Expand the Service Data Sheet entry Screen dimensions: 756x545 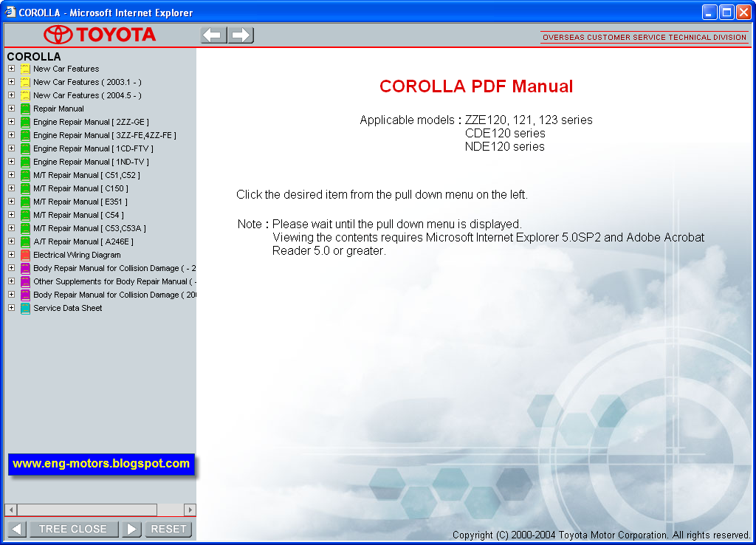pos(10,308)
